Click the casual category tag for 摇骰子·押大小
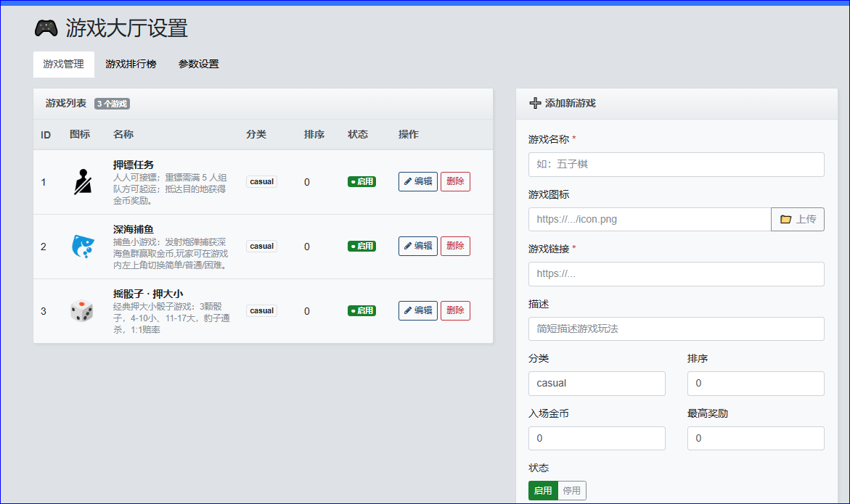 [x=262, y=310]
